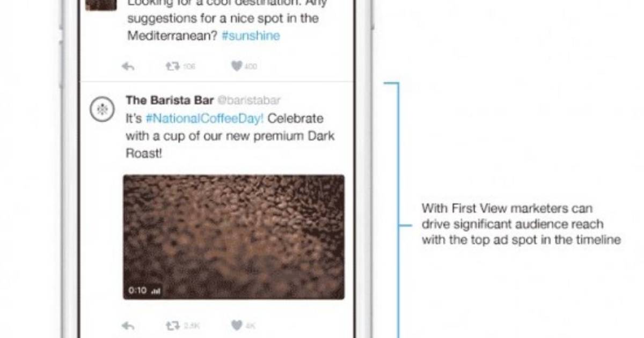This screenshot has height=338, width=644.
Task: Click the top tweet's retweet count
Action: (189, 67)
